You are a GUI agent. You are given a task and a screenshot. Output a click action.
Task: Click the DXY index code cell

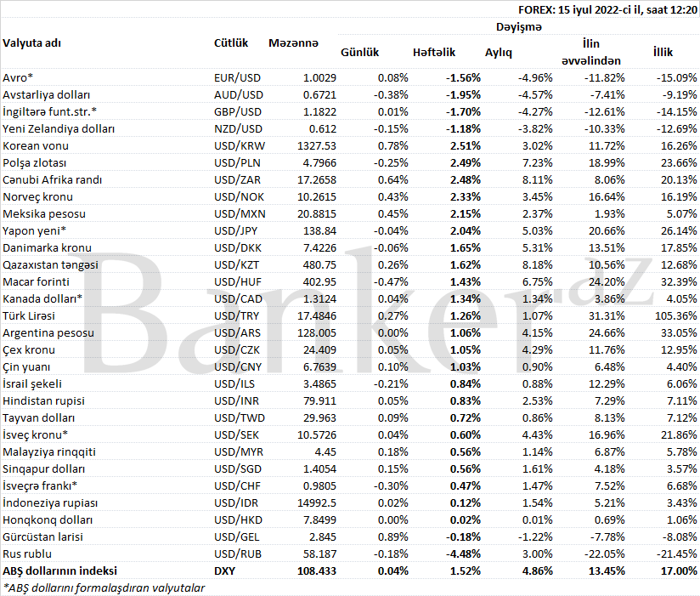point(224,570)
